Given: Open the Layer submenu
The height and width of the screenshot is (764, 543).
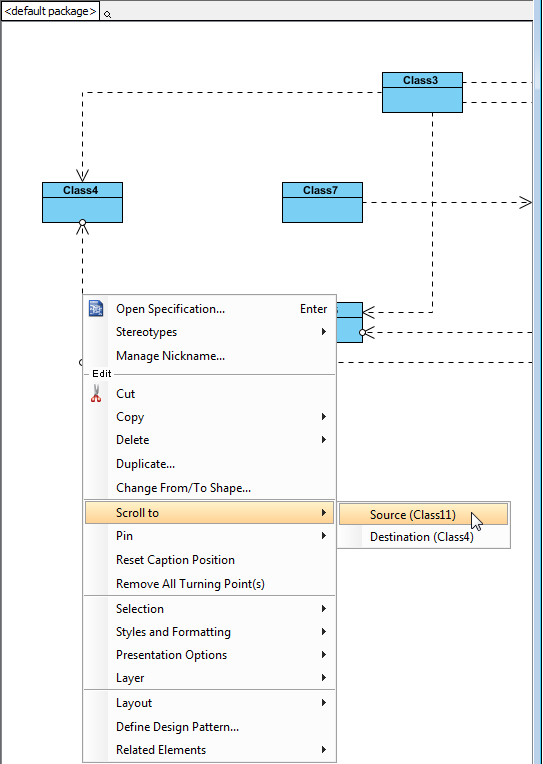Looking at the screenshot, I should [x=210, y=678].
